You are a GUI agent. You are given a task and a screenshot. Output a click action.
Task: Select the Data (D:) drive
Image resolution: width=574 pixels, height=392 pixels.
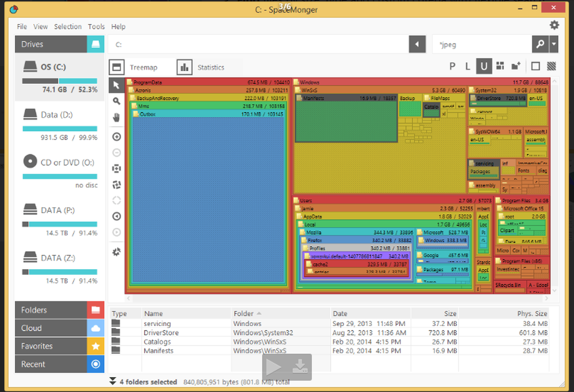60,125
